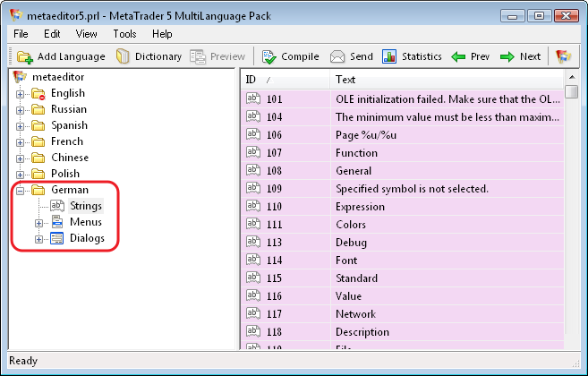Click the Spanish folder icon
This screenshot has height=376, width=588.
[x=38, y=125]
